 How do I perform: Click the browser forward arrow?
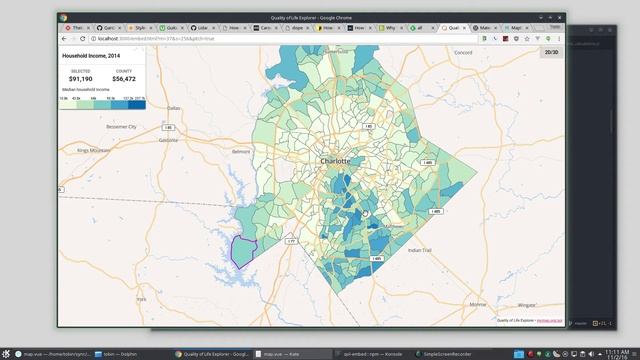73,38
